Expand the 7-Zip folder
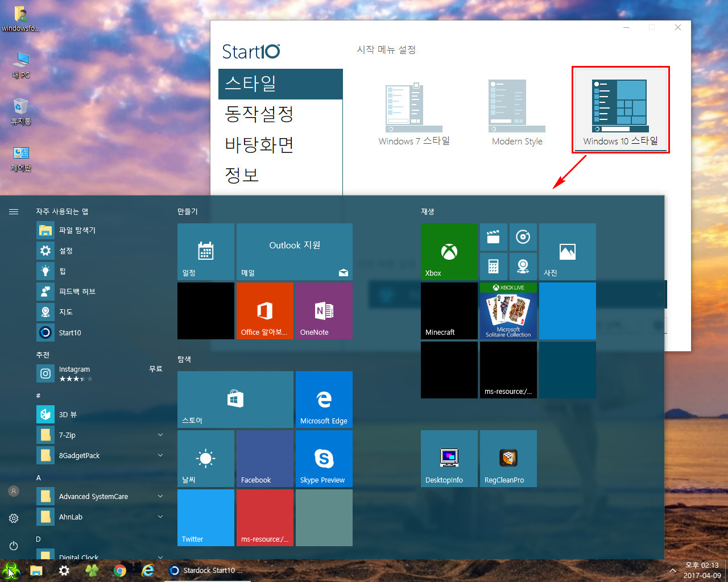 point(100,435)
